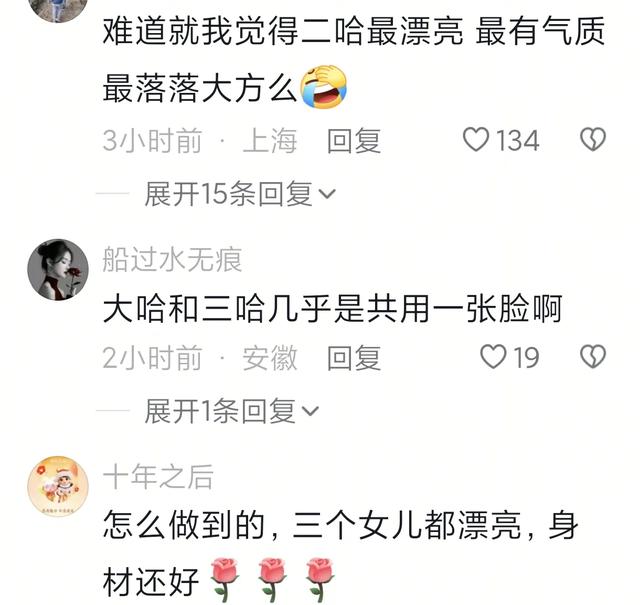Viewport: 640px width, 605px height.
Task: Open avatar of 船过水无痕
Action: [58, 269]
